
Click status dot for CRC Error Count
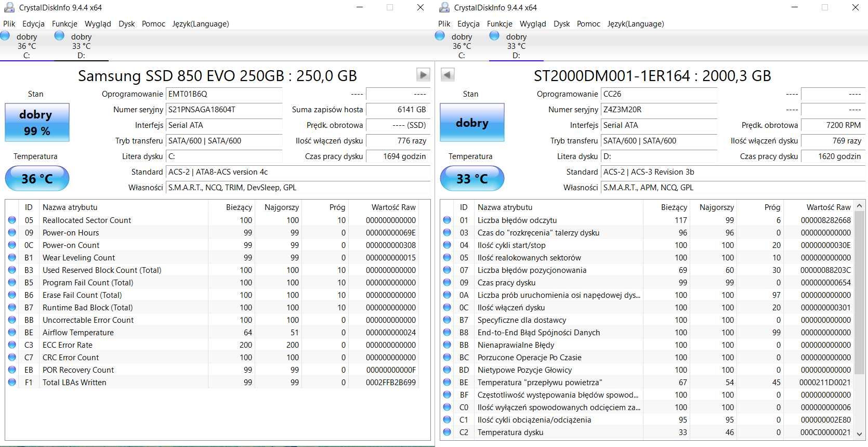12,357
